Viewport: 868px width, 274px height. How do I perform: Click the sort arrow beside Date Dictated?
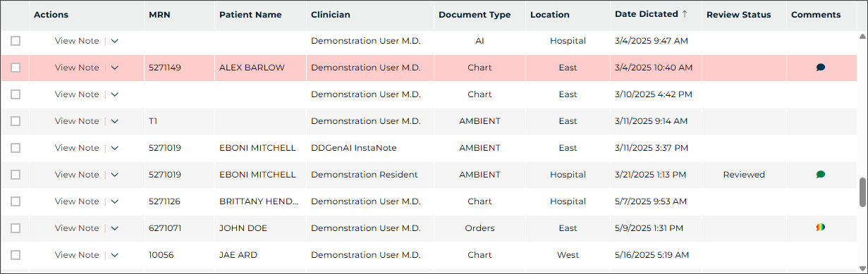click(685, 14)
